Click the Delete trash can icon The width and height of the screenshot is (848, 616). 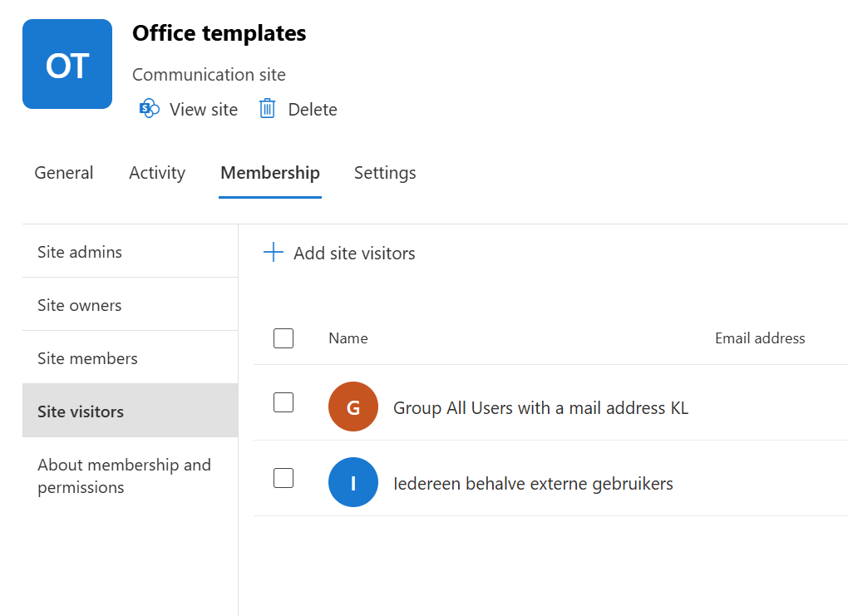267,109
